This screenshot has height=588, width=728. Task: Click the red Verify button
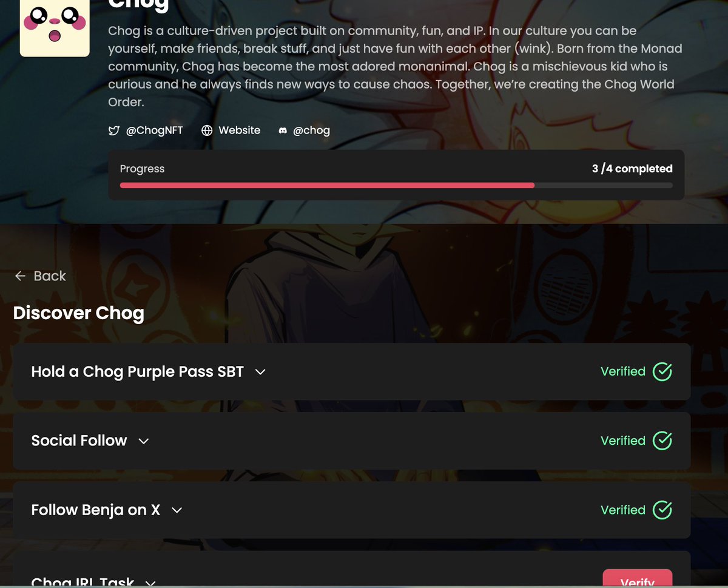coord(638,578)
